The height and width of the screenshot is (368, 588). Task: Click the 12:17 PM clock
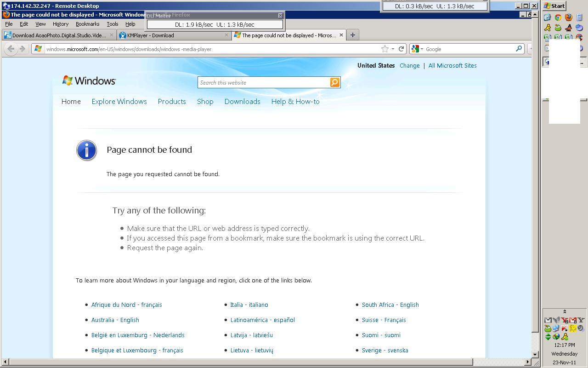coord(565,345)
